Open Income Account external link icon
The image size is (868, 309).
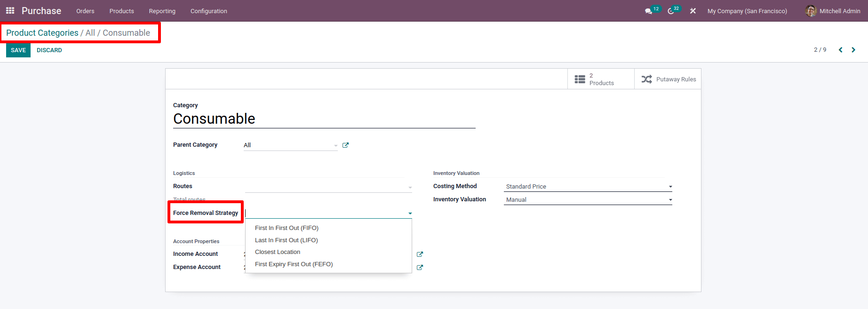[x=420, y=254]
